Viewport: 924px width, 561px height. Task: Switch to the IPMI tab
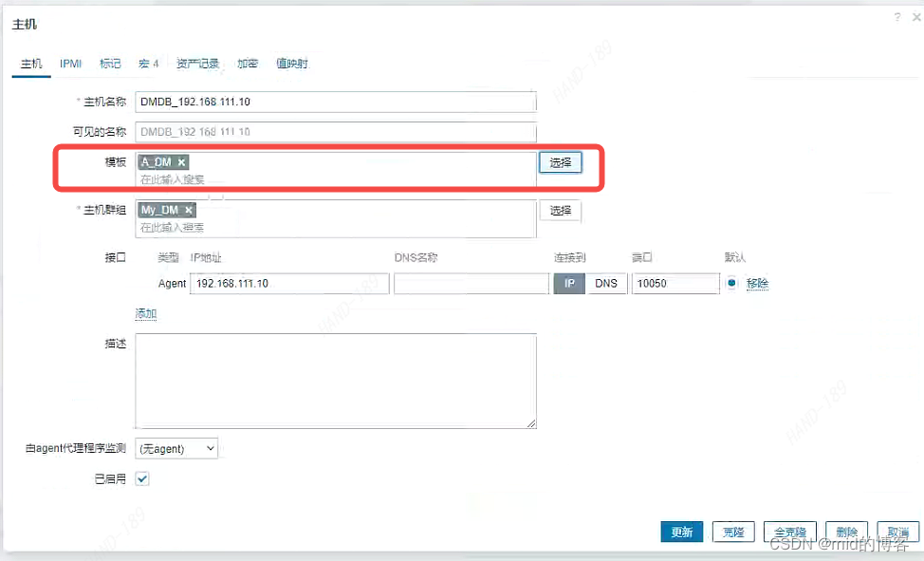[x=71, y=64]
